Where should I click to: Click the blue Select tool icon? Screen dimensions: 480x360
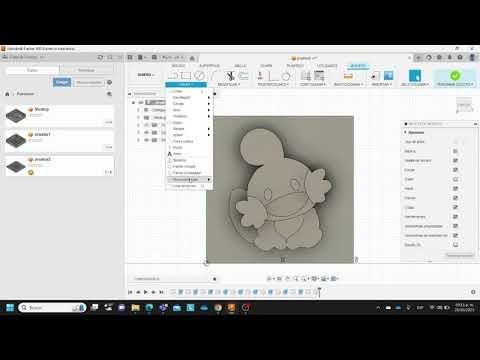coord(415,76)
